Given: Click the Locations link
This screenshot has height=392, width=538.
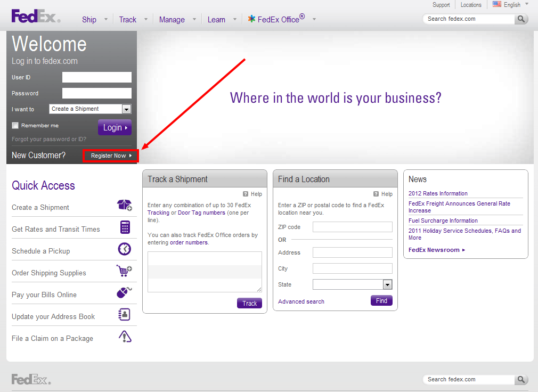Looking at the screenshot, I should click(x=471, y=5).
